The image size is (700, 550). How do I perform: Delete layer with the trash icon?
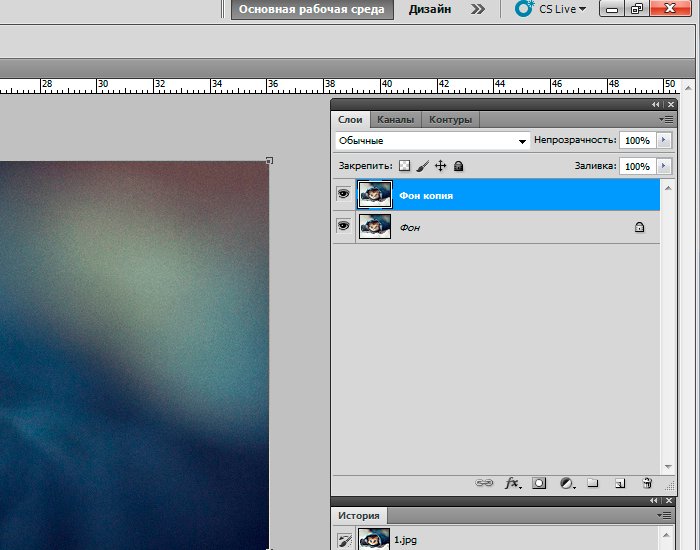point(647,483)
